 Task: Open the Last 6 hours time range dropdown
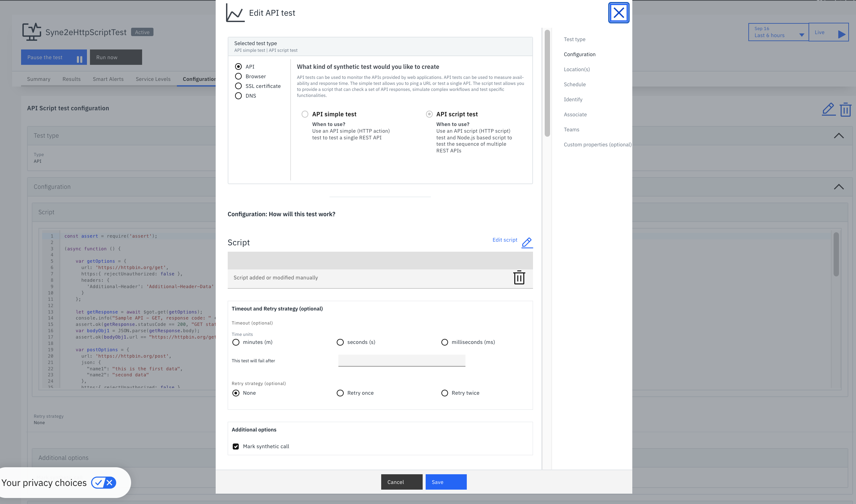(x=778, y=32)
